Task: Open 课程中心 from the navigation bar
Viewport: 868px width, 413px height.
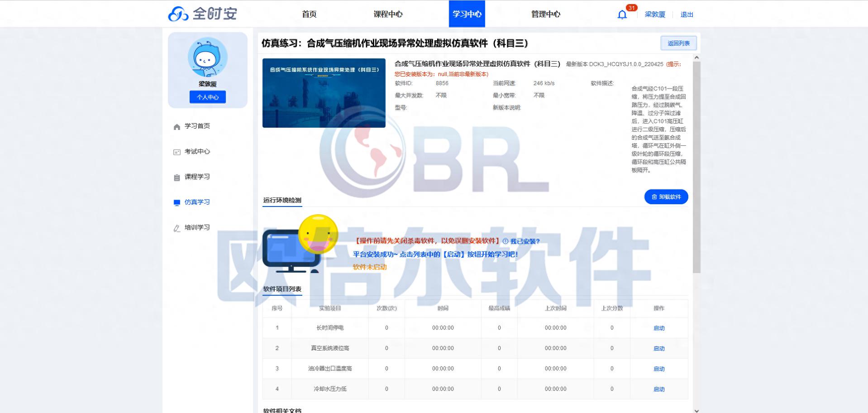Action: click(387, 14)
